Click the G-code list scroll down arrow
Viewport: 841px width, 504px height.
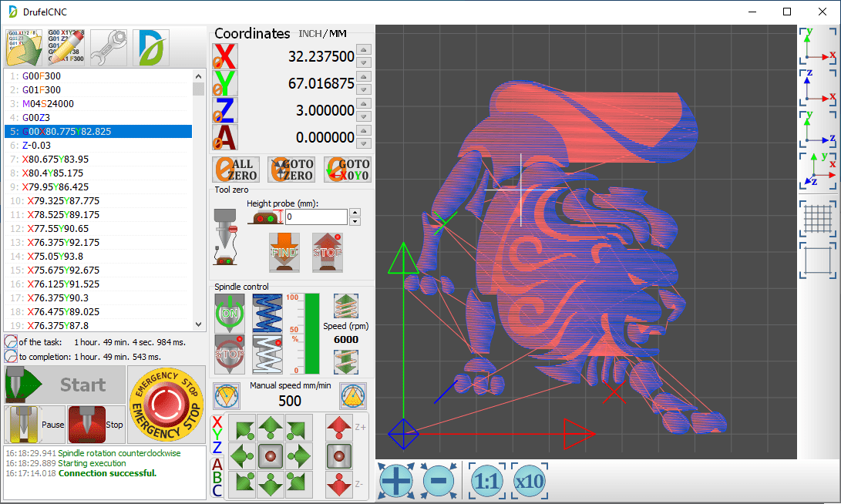click(198, 324)
